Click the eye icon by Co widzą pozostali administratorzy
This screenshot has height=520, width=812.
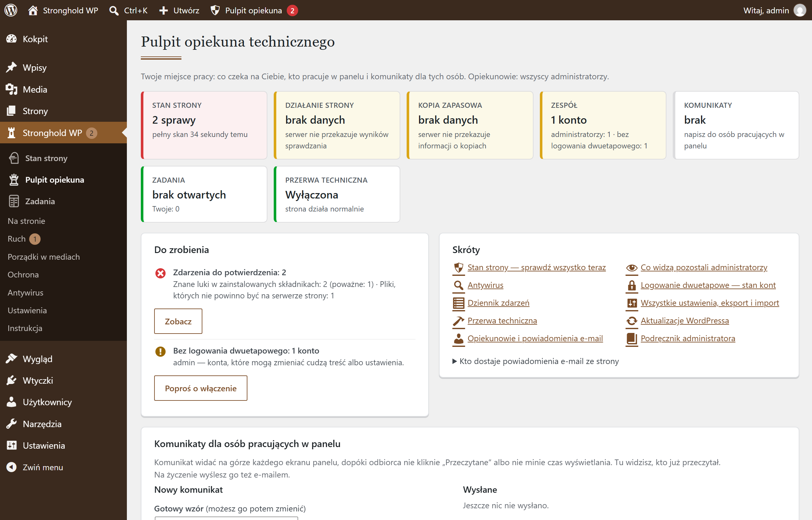pyautogui.click(x=632, y=268)
